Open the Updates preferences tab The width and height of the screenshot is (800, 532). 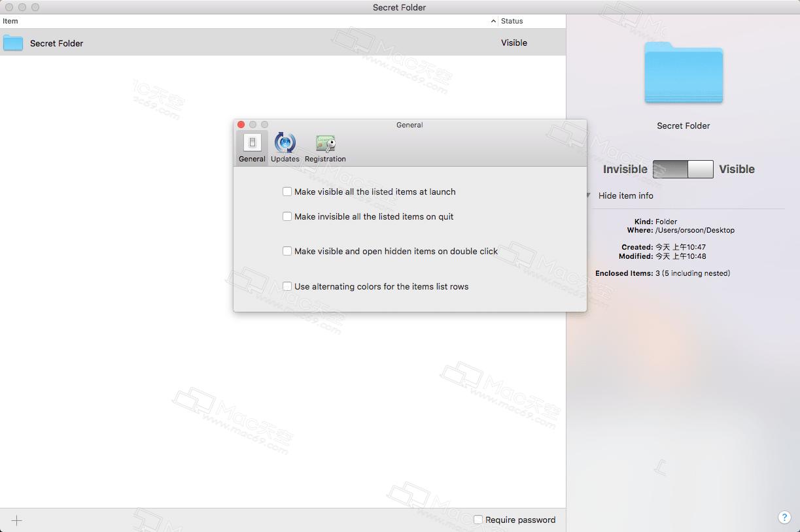pyautogui.click(x=285, y=148)
